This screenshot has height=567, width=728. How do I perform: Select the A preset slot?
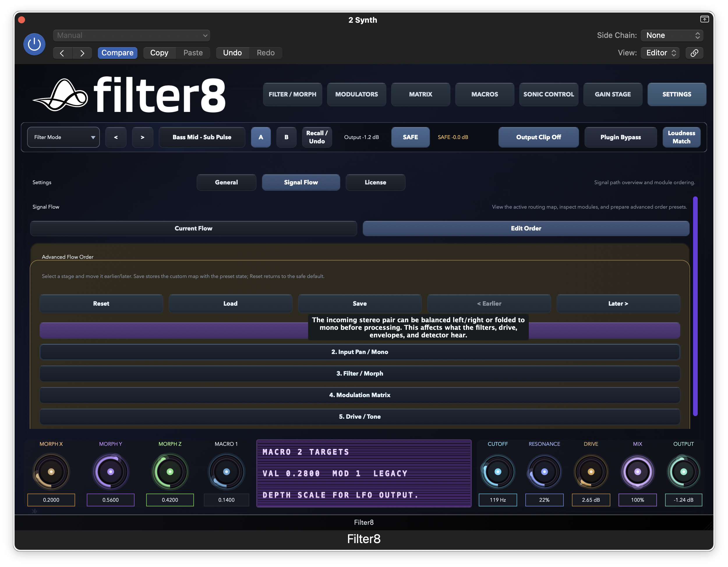(x=261, y=137)
